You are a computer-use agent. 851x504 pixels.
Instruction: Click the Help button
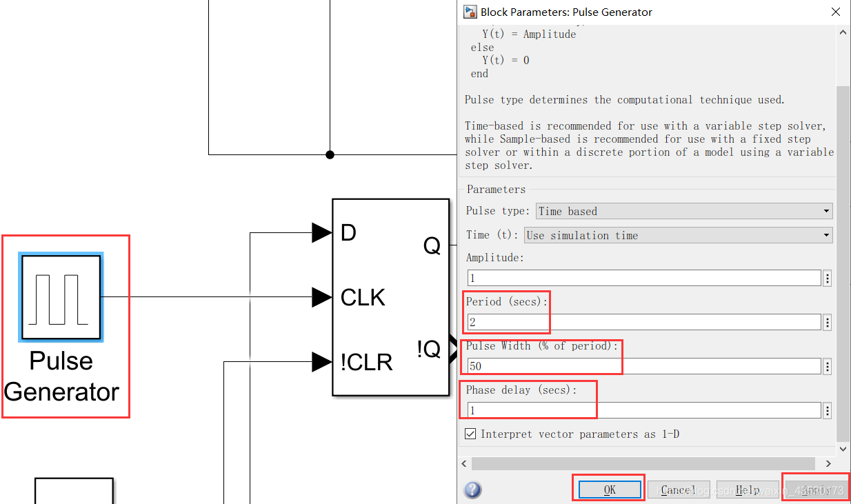[x=748, y=490]
